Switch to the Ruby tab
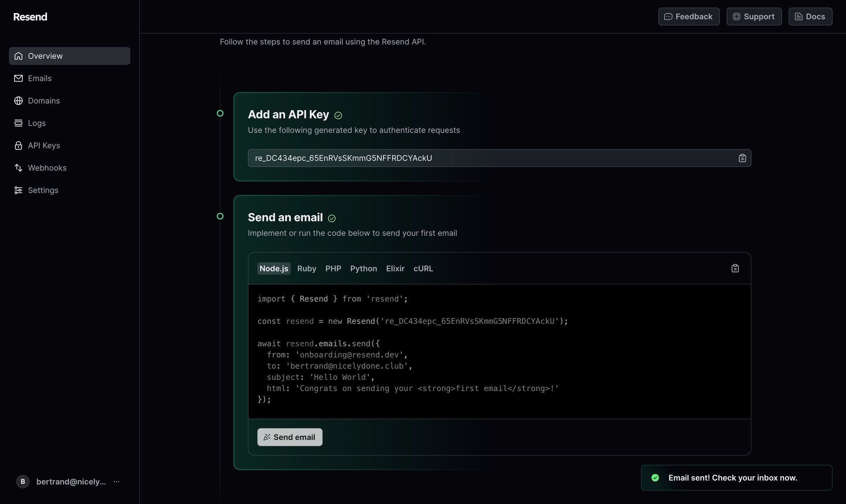 [306, 268]
